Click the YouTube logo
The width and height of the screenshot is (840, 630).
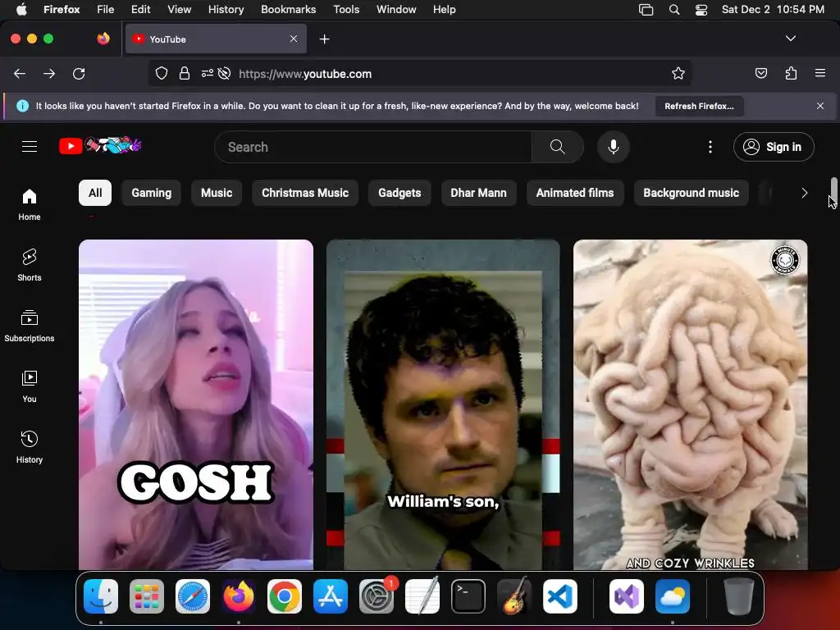100,146
